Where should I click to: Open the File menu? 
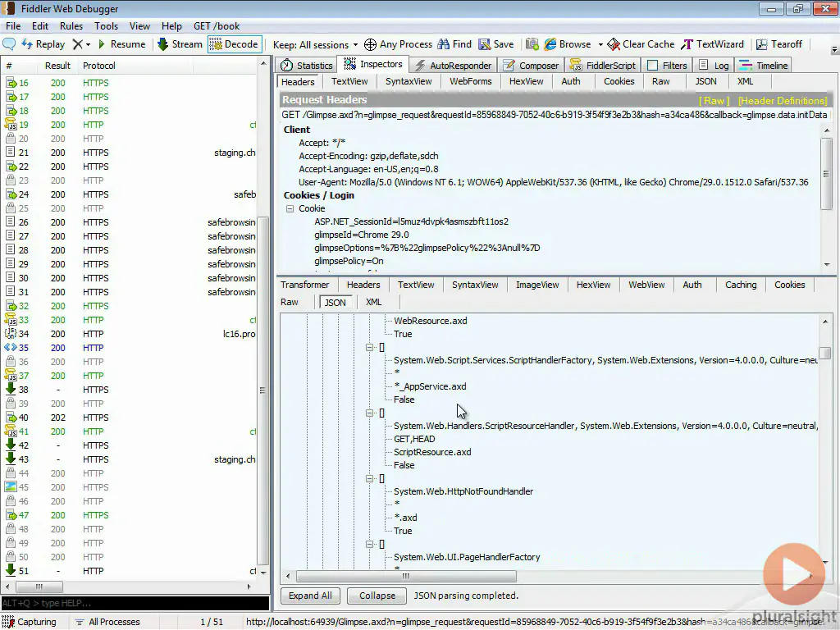[13, 25]
